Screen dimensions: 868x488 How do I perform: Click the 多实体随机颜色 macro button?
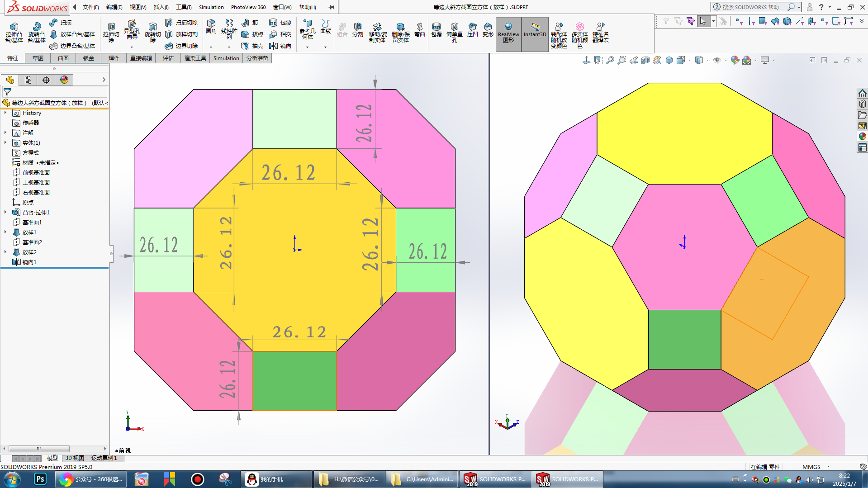tap(580, 35)
